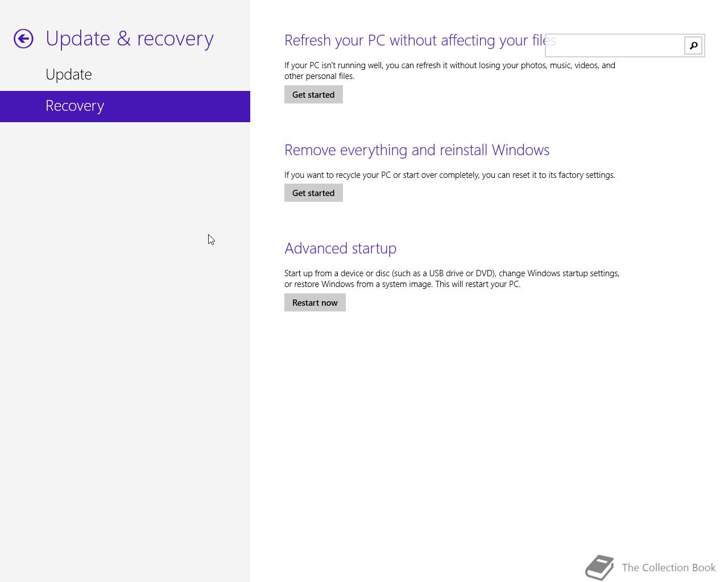This screenshot has height=582, width=728.
Task: Get started with Remove everything and reinstall
Action: point(313,193)
